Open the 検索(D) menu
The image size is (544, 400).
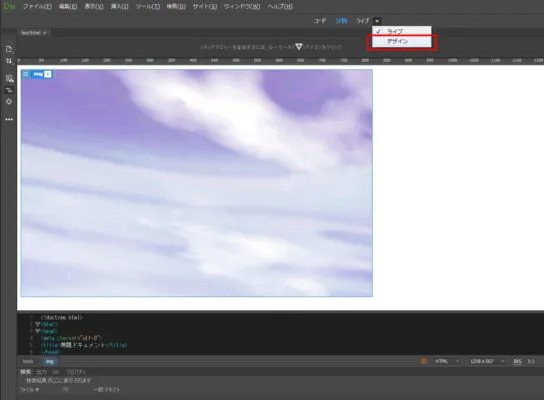(176, 7)
